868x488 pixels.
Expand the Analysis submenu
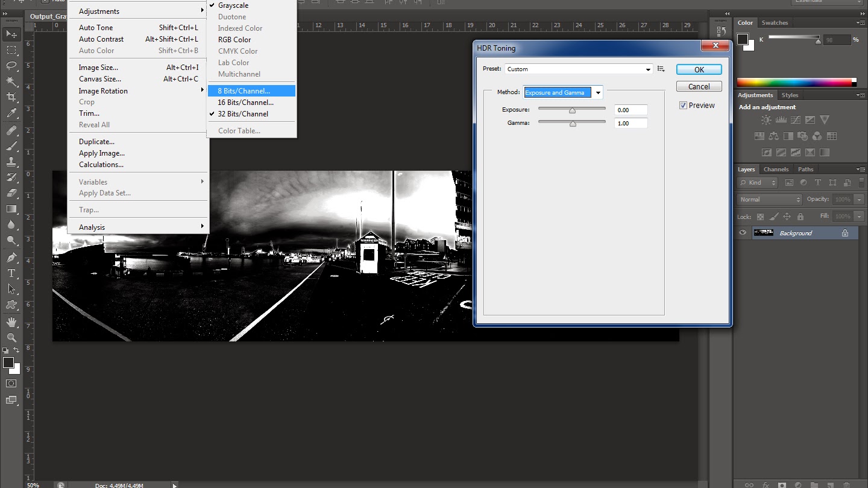point(139,227)
